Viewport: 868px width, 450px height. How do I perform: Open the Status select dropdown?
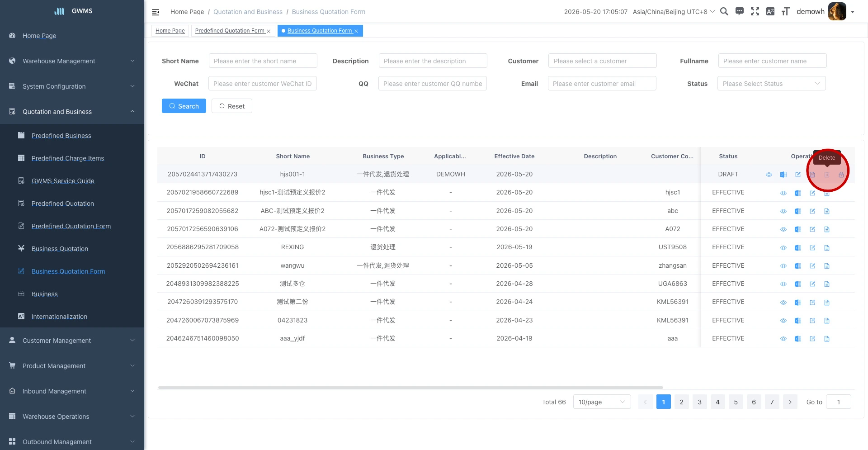pyautogui.click(x=771, y=84)
